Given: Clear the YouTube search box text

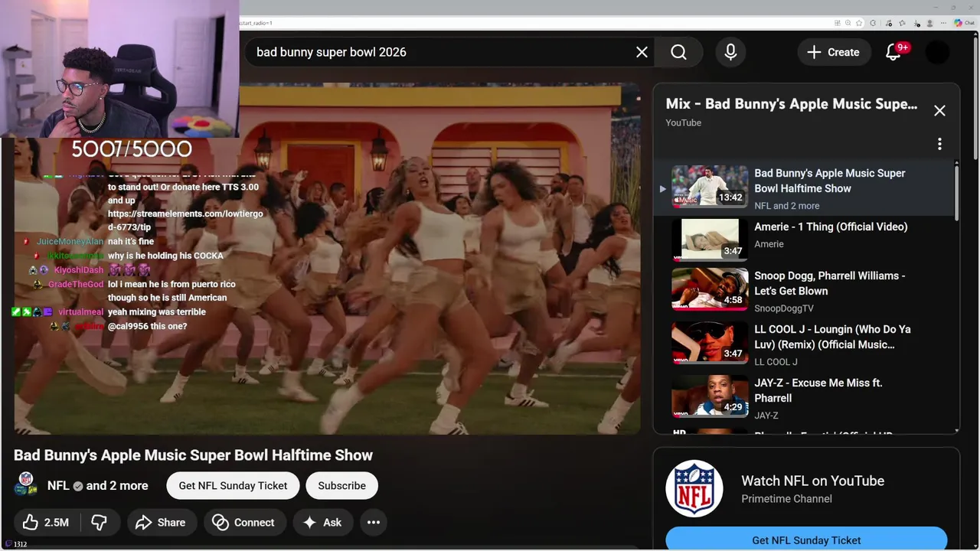Looking at the screenshot, I should click(642, 52).
